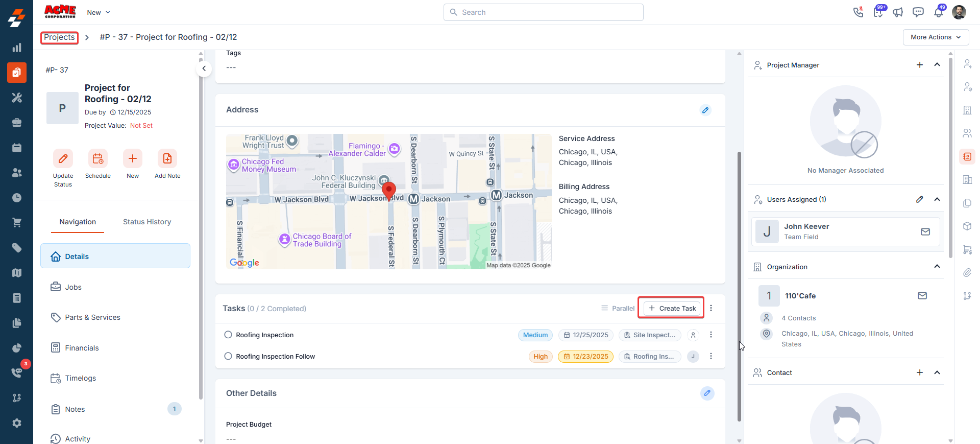This screenshot has height=444, width=980.
Task: Email 110'Cafe organization via envelope icon
Action: [922, 296]
